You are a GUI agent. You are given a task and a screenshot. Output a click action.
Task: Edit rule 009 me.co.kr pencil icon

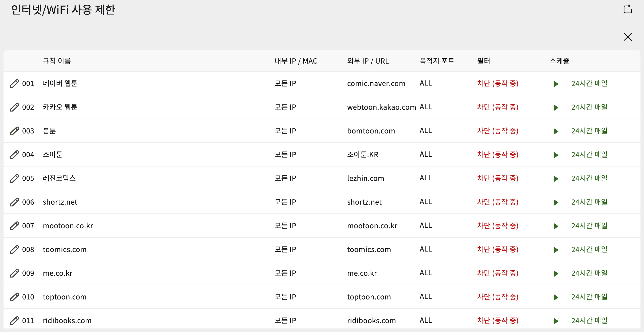tap(15, 273)
